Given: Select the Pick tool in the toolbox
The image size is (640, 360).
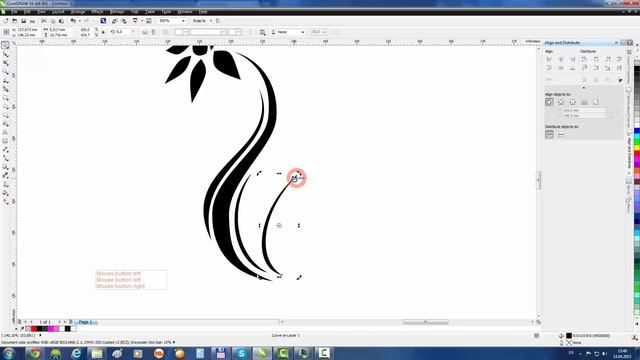Looking at the screenshot, I should pyautogui.click(x=5, y=45).
